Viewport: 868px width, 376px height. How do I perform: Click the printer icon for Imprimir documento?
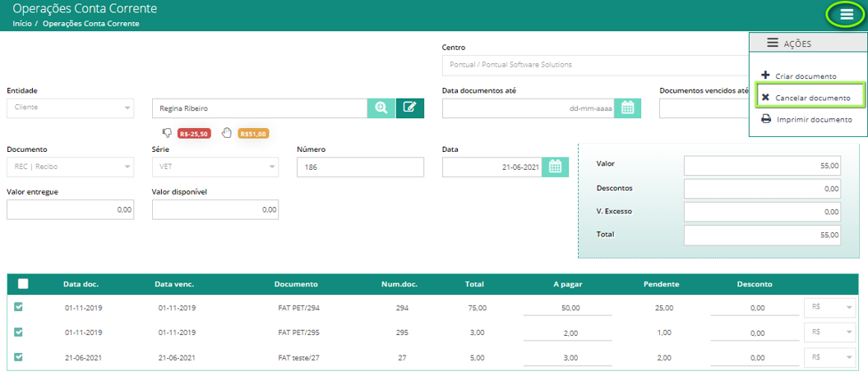(766, 119)
